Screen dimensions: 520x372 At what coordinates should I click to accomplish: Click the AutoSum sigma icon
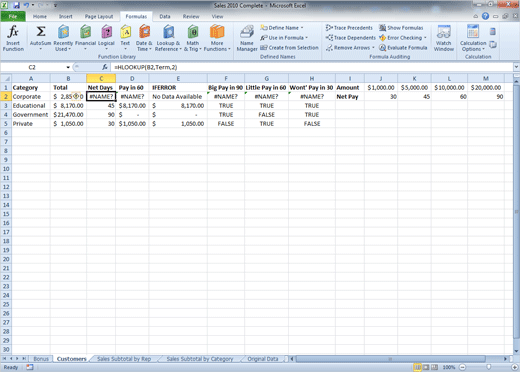point(41,32)
